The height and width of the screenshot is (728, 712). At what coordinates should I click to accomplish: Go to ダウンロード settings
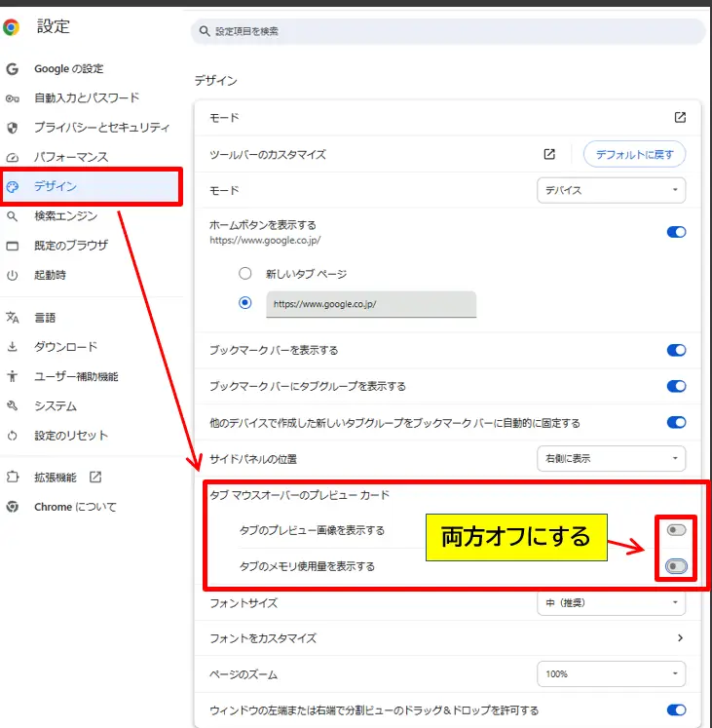click(x=66, y=347)
